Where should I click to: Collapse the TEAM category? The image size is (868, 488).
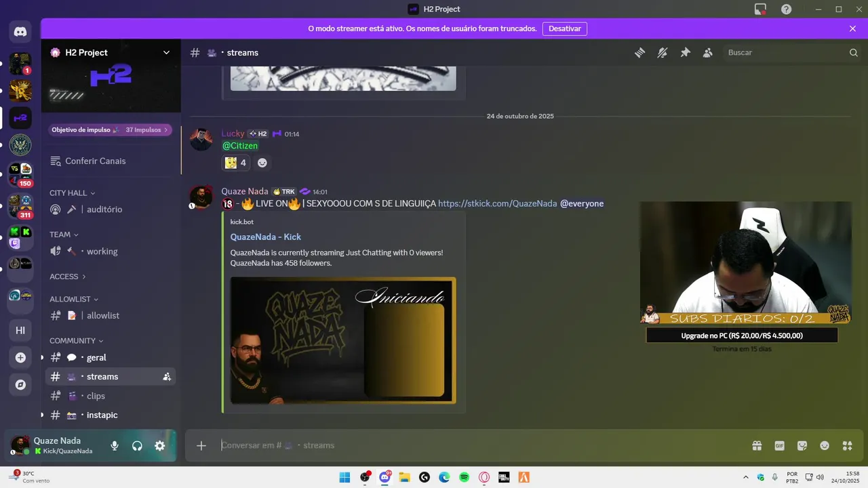point(64,235)
